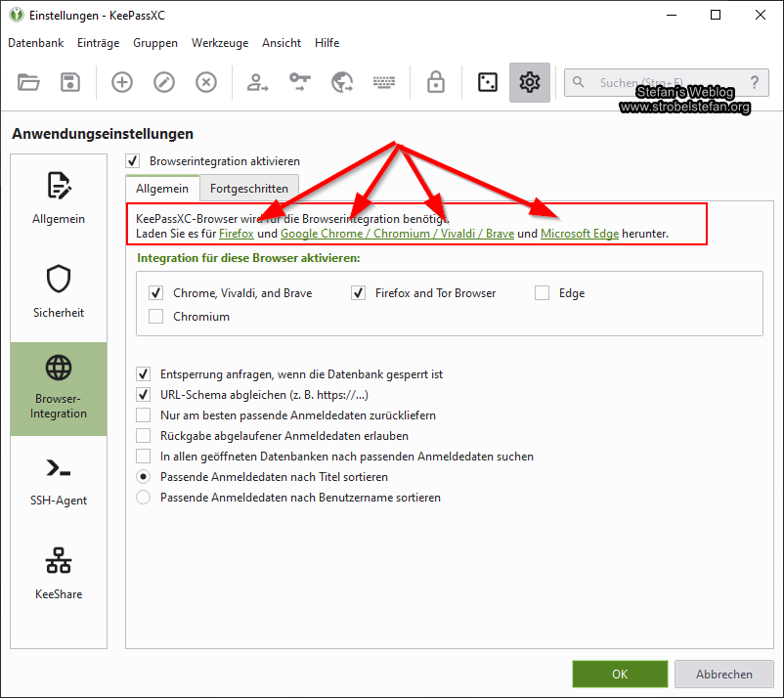This screenshot has width=784, height=698.
Task: Add a new entry with the plus icon
Action: (121, 82)
